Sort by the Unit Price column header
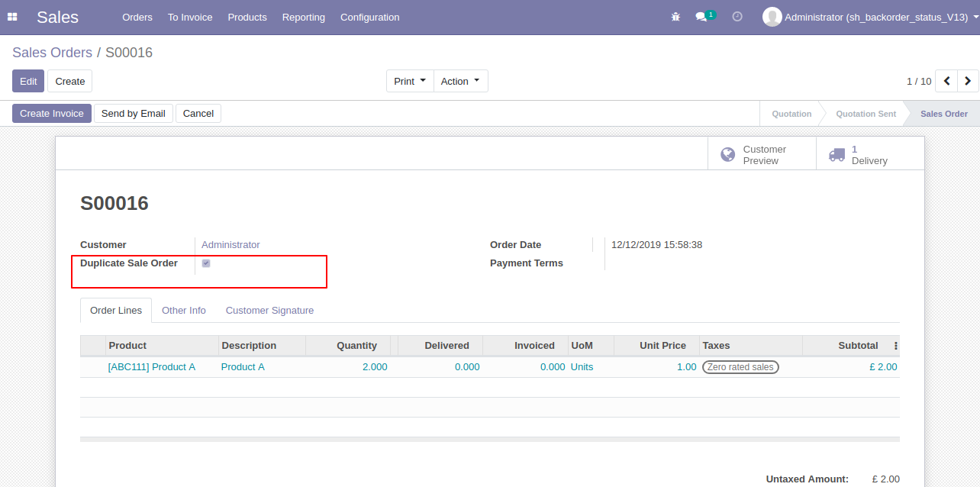980x487 pixels. pos(656,346)
